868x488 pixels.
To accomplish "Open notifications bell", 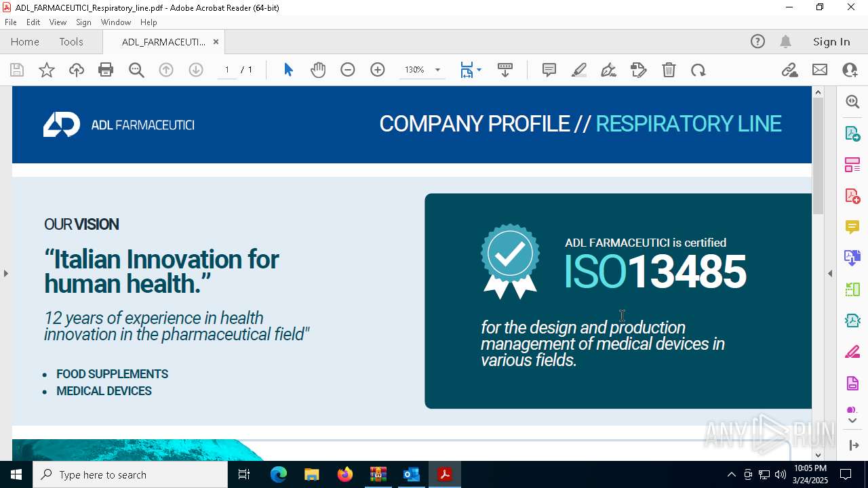I will [x=786, y=41].
